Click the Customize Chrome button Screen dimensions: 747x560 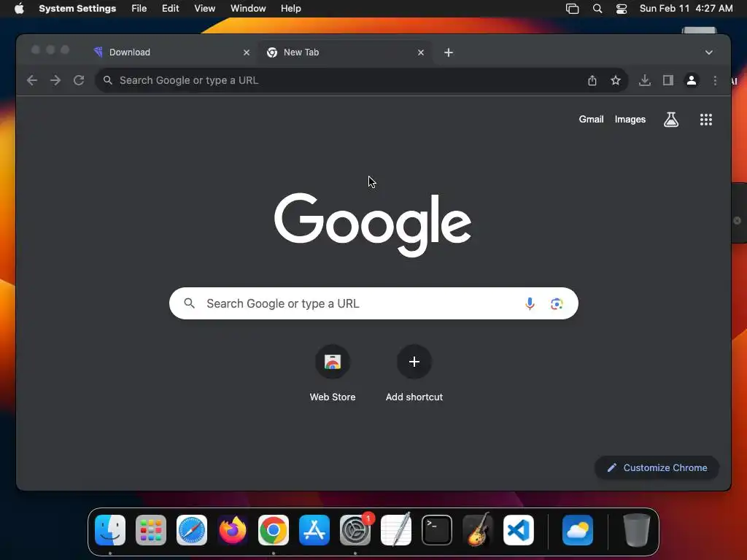pyautogui.click(x=657, y=467)
